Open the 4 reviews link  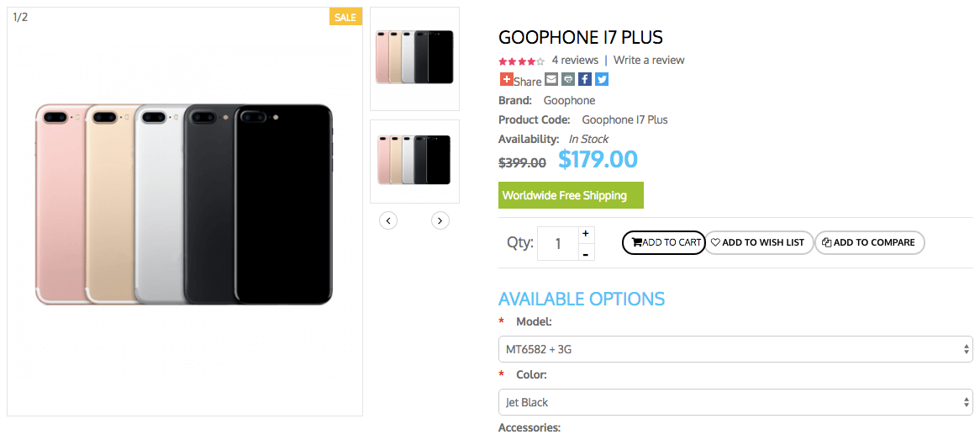pyautogui.click(x=575, y=61)
